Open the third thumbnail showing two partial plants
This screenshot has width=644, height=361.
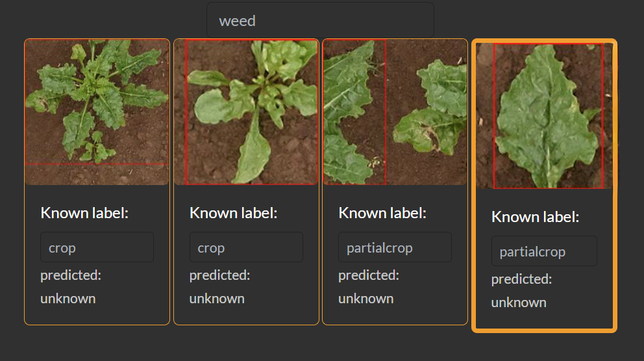tap(395, 112)
